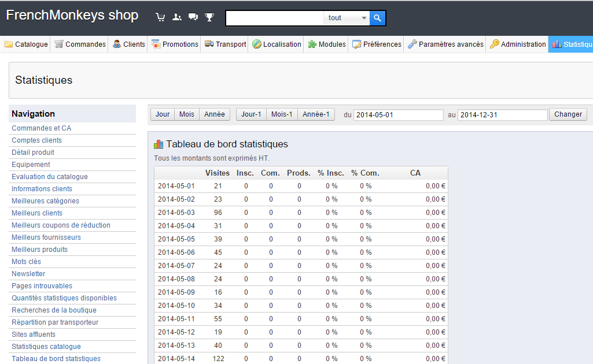Click the CA column header
593x364 pixels.
click(415, 173)
